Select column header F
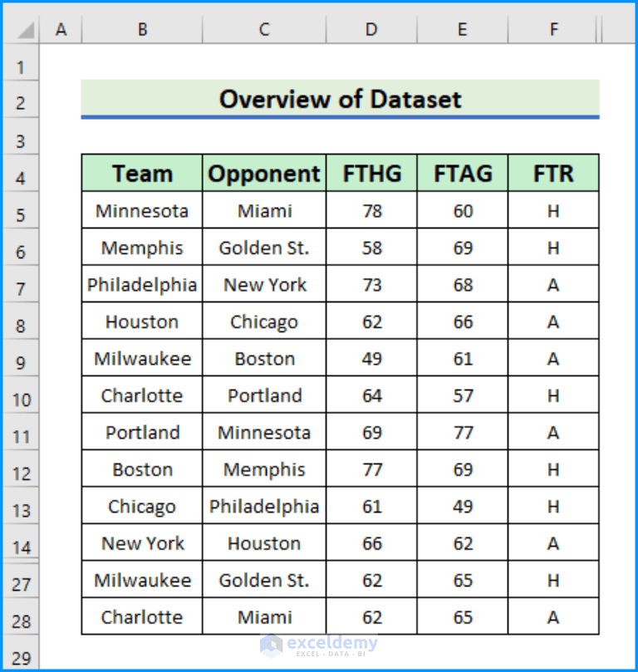Screen dimensions: 638x672 [x=552, y=29]
